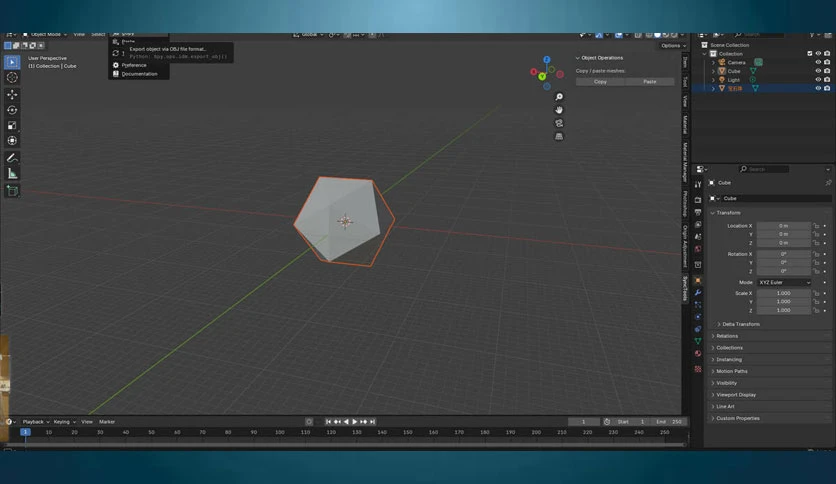Expand the Viewport Display panel
Image resolution: width=836 pixels, height=484 pixels.
click(734, 394)
